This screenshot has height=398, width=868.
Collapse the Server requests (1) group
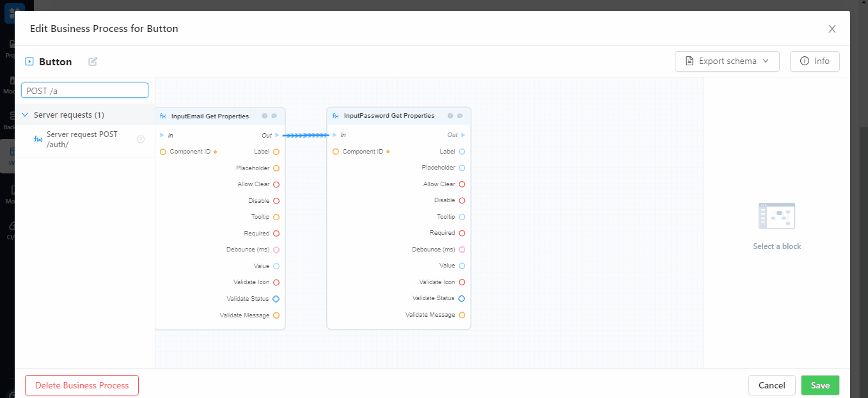(x=26, y=115)
